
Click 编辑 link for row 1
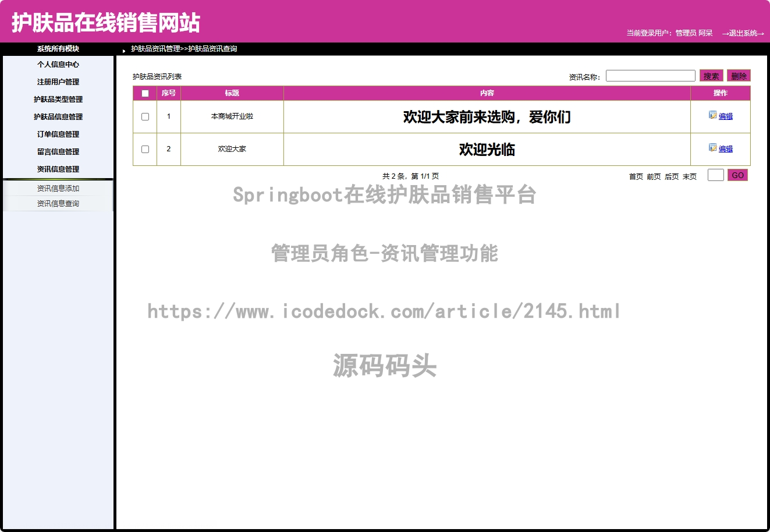[726, 116]
